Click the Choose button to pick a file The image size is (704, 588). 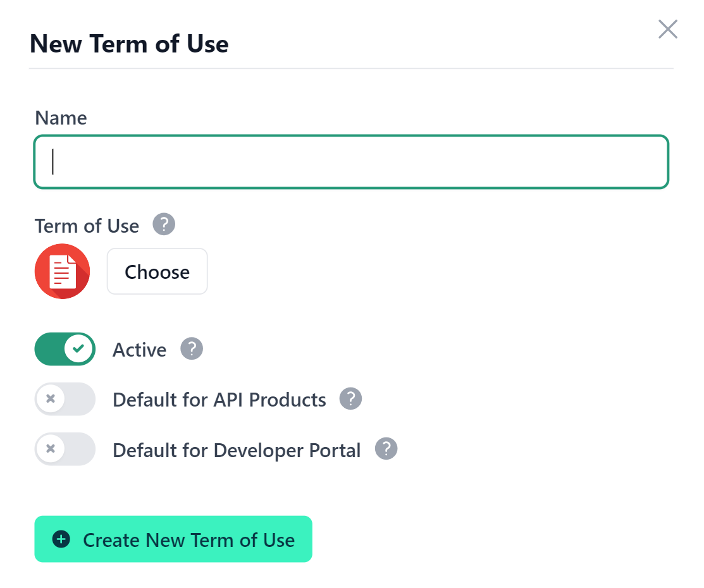157,271
